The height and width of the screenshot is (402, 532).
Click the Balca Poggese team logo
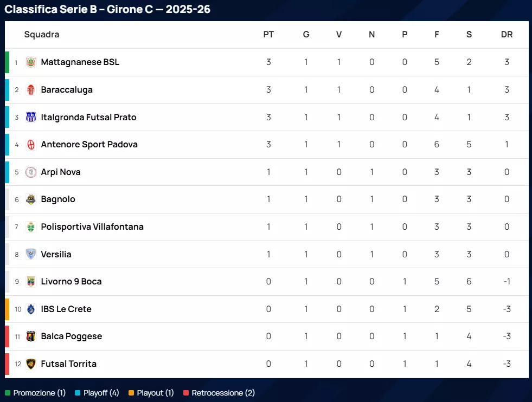(x=31, y=336)
